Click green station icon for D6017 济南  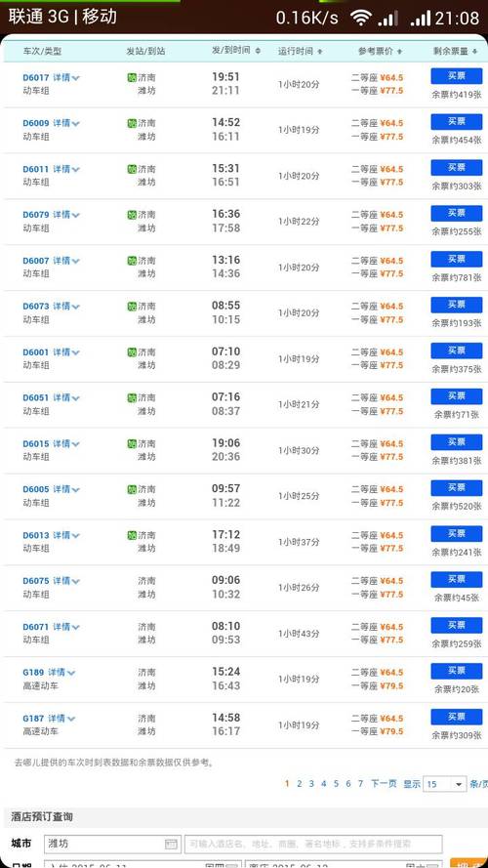[x=132, y=77]
